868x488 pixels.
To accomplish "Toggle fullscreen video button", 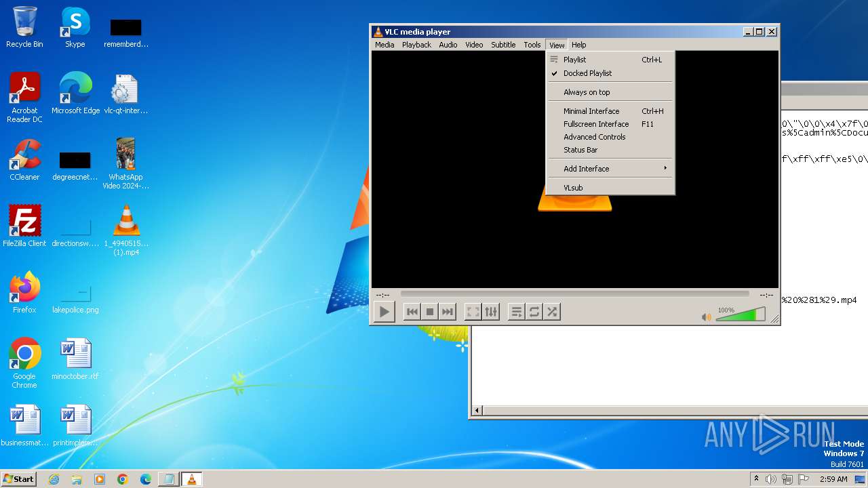I will point(473,312).
